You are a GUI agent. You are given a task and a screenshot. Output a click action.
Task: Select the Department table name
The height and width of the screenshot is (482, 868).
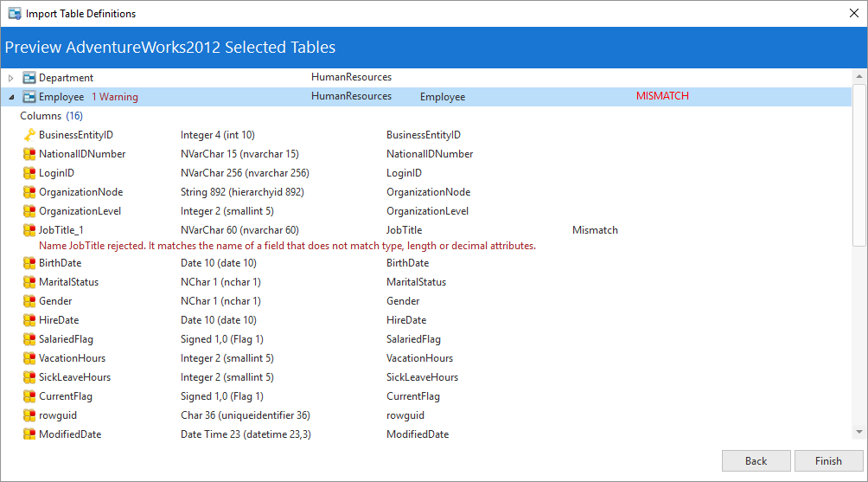[x=66, y=78]
